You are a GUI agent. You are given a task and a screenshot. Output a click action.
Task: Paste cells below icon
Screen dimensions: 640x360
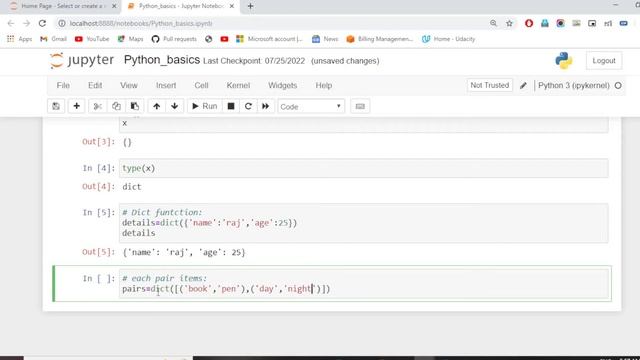(134, 106)
